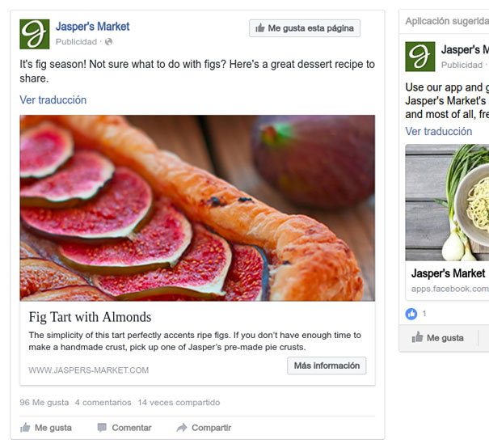Open the 14 veces compartido link

(179, 402)
